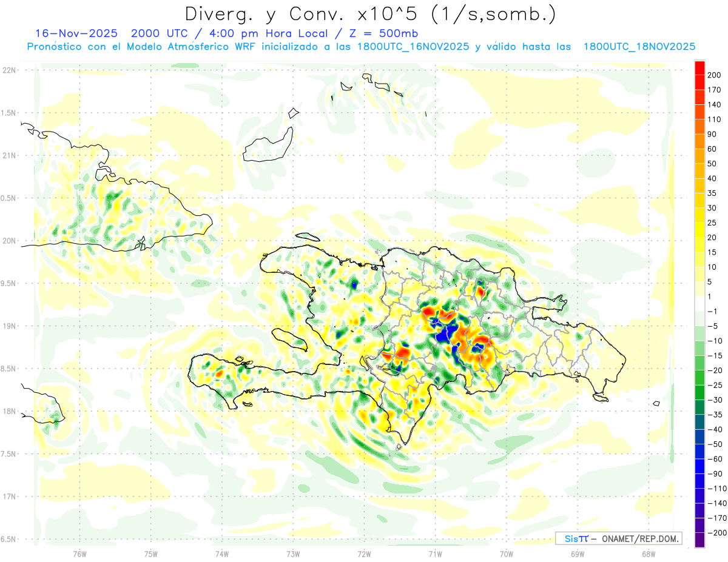728x562 pixels.
Task: Select the purple swatch below the -200 label
Action: coord(699,540)
